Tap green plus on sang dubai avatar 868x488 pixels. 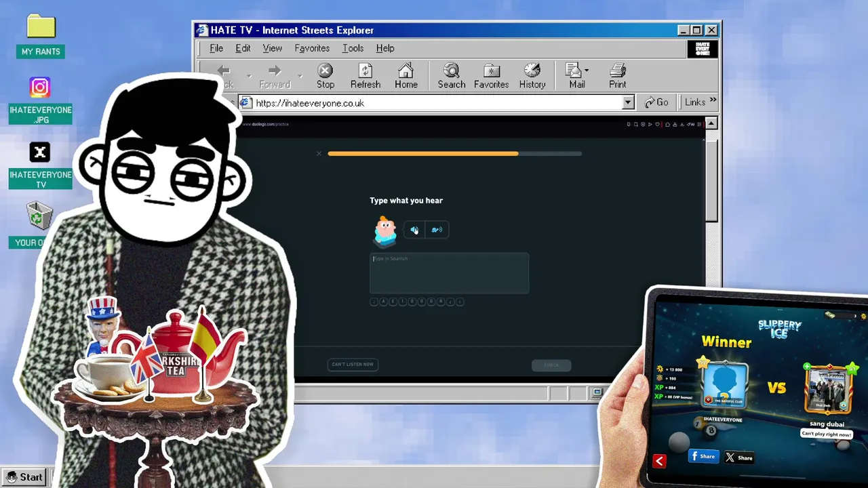coord(807,367)
